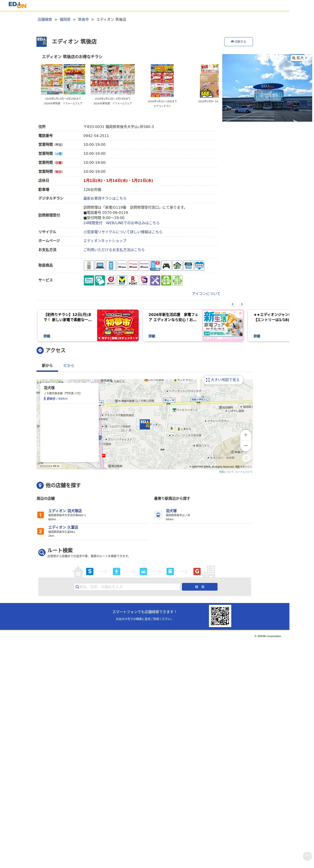The width and height of the screenshot is (314, 868).
Task: Open ご利用いただけるお支払方法はこちら link
Action: (114, 250)
